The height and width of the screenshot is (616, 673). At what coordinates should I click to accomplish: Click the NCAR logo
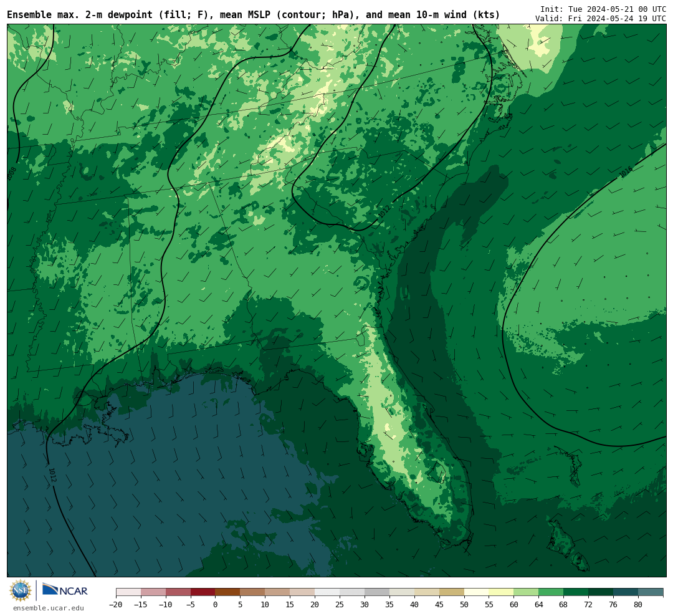[65, 590]
